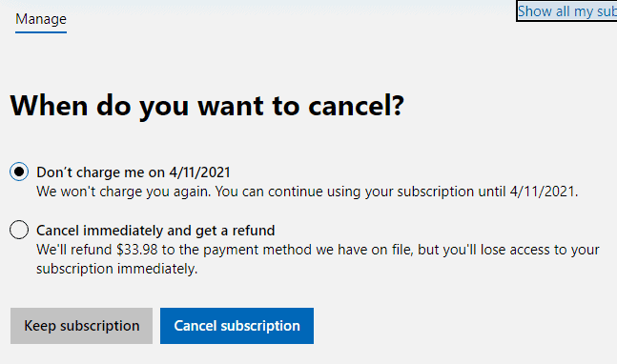Open the 'Show all my sub' link
This screenshot has width=617, height=364.
click(x=567, y=11)
